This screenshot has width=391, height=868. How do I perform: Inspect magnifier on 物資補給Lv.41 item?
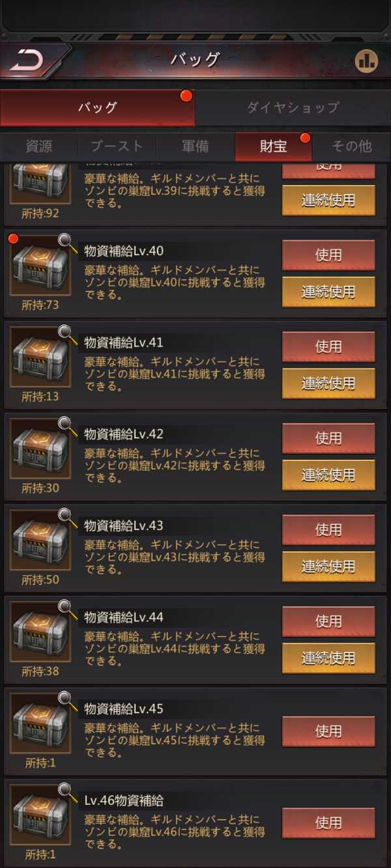(x=66, y=333)
